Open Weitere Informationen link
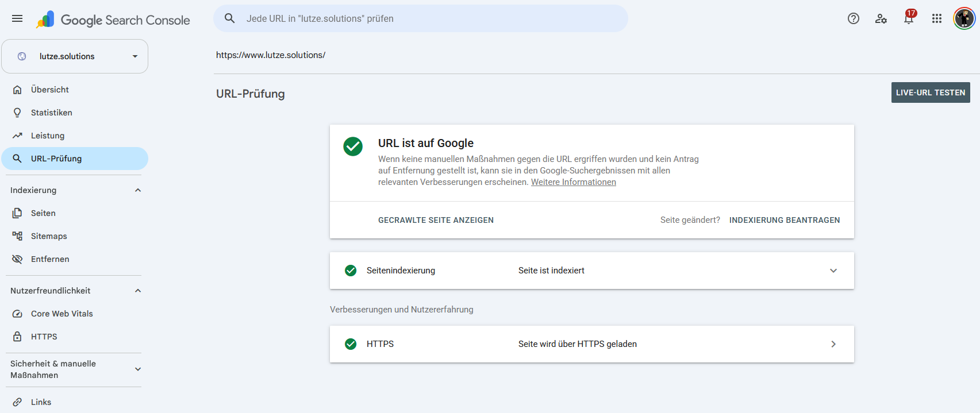The height and width of the screenshot is (413, 980). 574,182
